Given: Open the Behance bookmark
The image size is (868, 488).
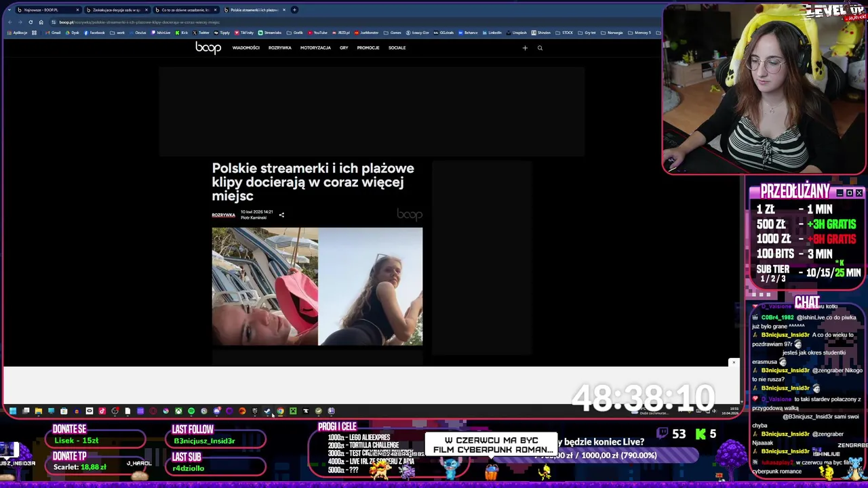Looking at the screenshot, I should tap(469, 33).
